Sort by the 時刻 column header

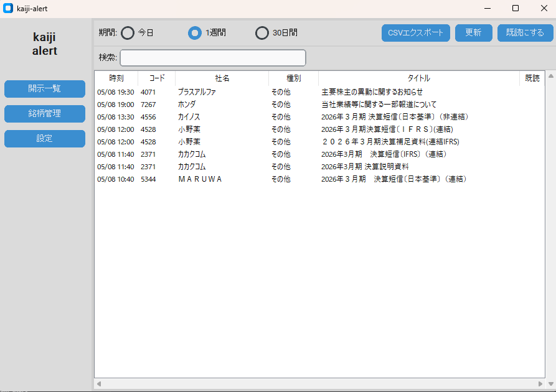116,78
